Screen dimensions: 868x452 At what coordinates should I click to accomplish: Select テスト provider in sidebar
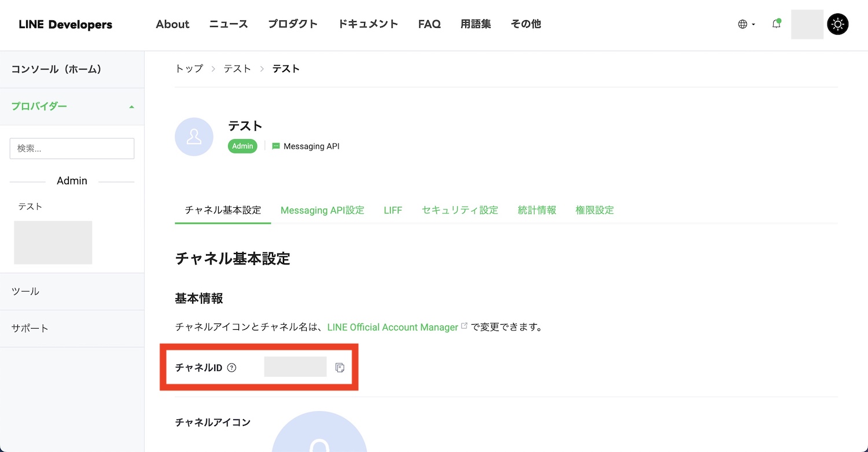pyautogui.click(x=30, y=207)
